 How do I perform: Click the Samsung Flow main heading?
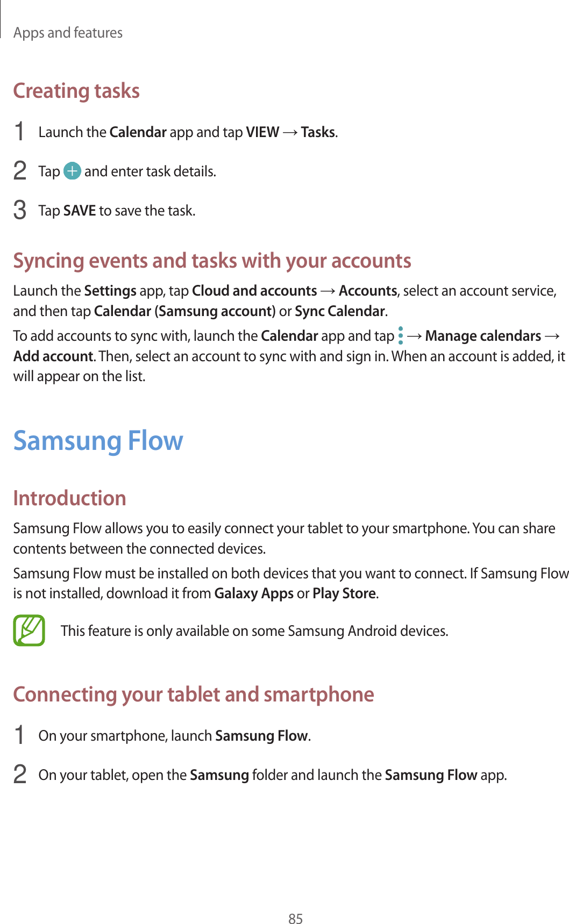[x=98, y=441]
